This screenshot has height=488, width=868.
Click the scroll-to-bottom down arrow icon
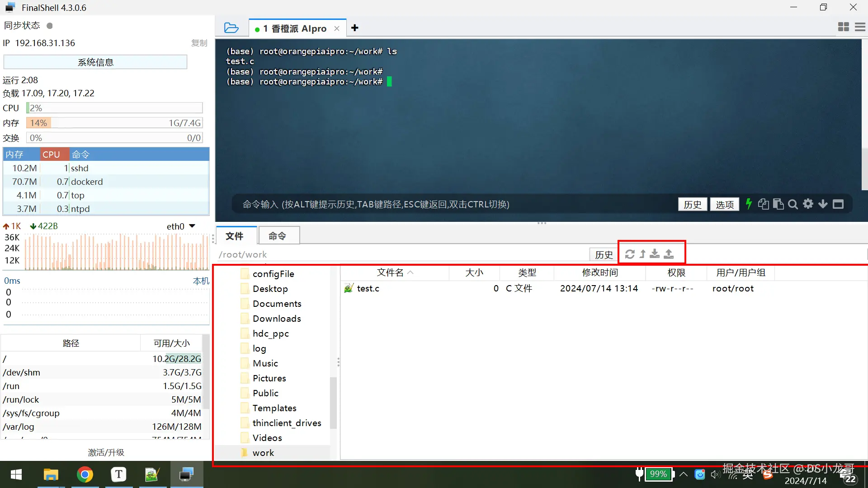click(823, 204)
